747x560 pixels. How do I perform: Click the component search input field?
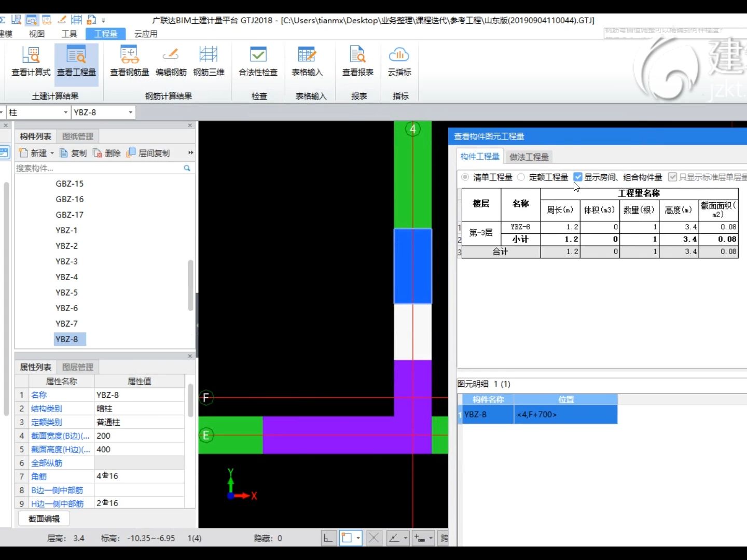point(99,168)
